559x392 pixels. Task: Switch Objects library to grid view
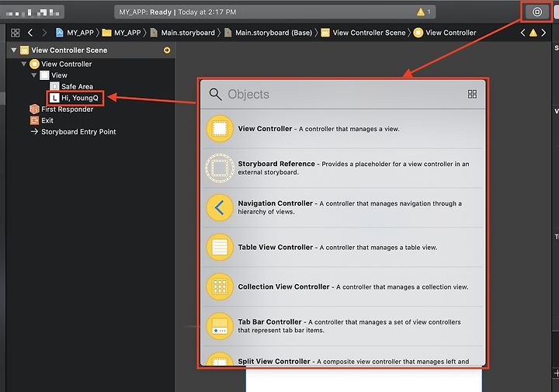[472, 94]
